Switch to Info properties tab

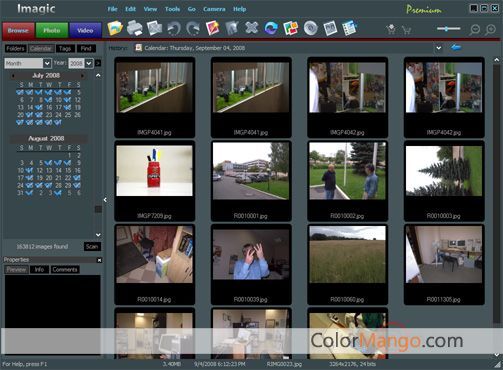tap(39, 270)
